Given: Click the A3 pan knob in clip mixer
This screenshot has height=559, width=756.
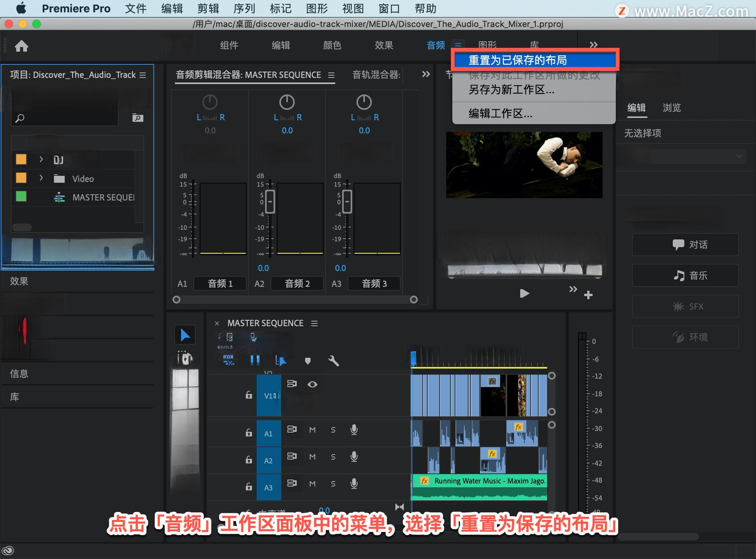Looking at the screenshot, I should (x=364, y=102).
